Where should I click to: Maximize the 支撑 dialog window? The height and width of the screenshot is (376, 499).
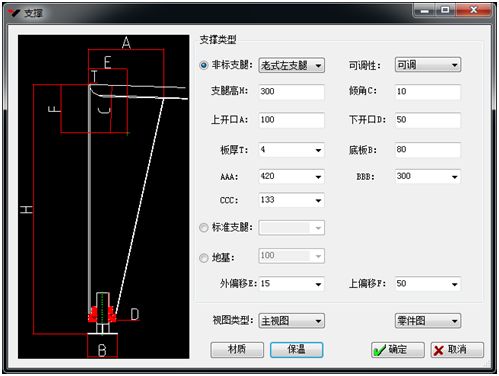(x=445, y=10)
